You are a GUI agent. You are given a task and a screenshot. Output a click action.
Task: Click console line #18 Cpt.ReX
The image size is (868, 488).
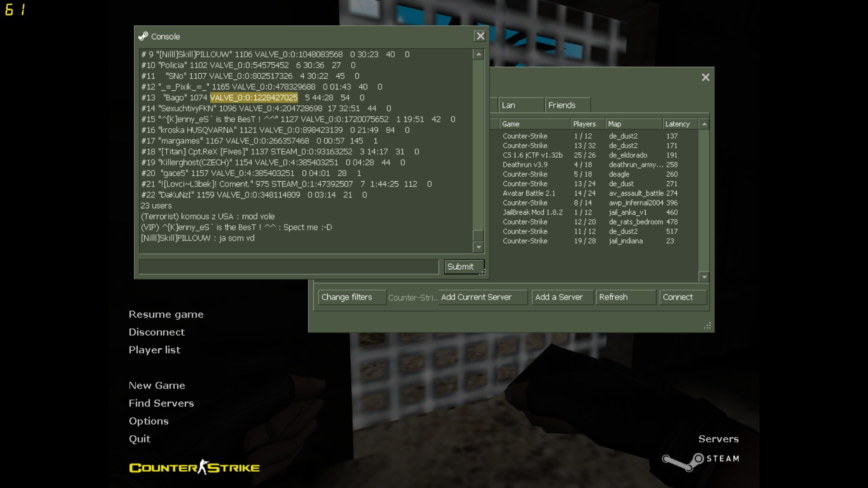(280, 151)
